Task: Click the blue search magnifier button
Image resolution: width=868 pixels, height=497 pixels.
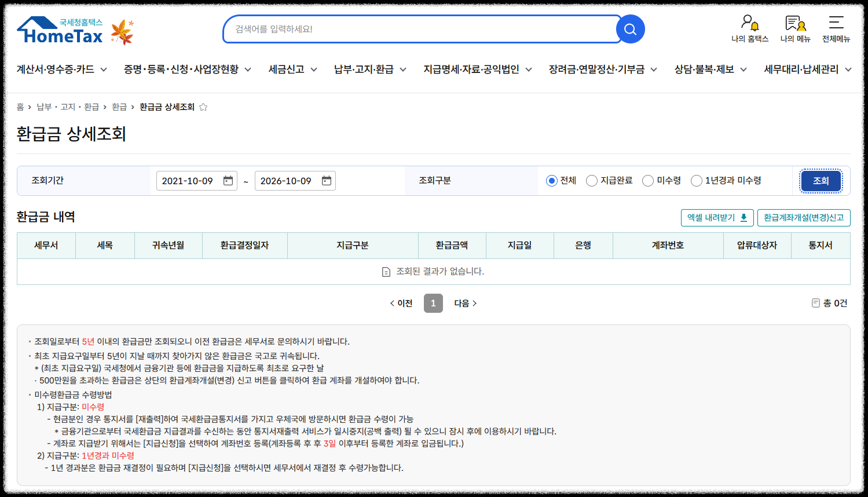Action: coord(630,29)
